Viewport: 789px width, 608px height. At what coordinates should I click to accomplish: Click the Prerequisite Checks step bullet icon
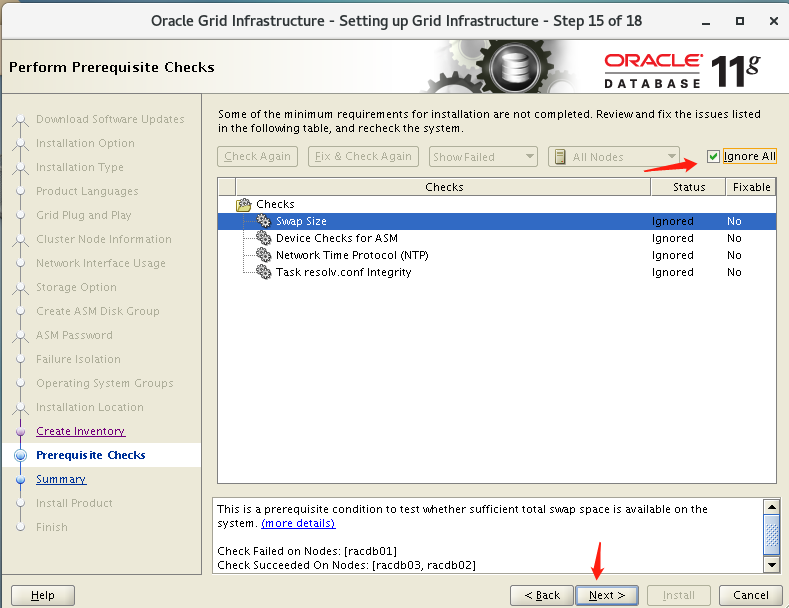(21, 455)
